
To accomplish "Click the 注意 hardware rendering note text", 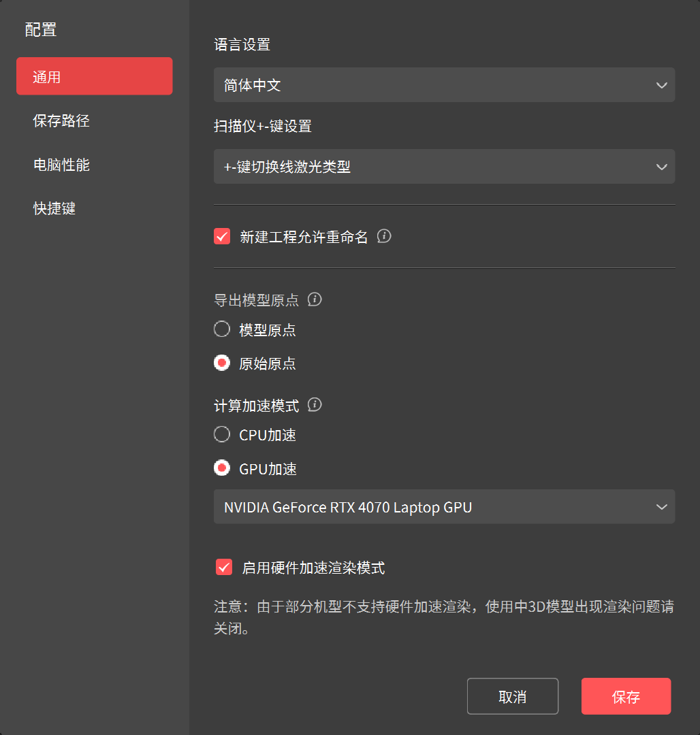I will 444,617.
